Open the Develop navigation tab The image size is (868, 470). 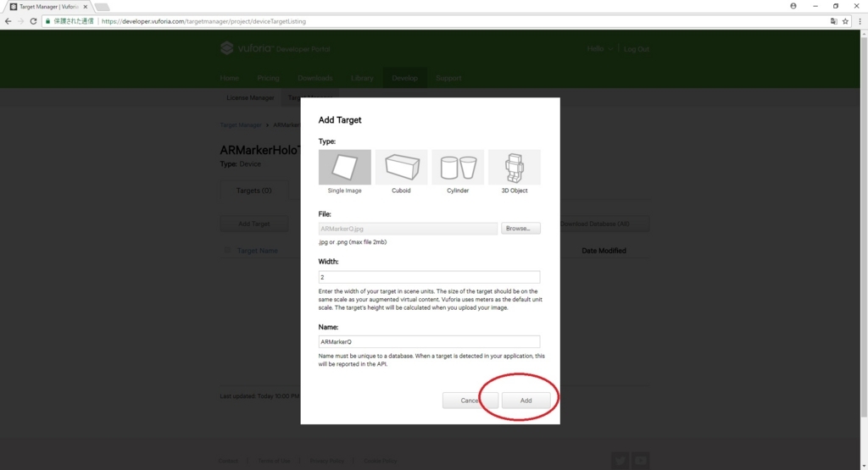coord(404,78)
